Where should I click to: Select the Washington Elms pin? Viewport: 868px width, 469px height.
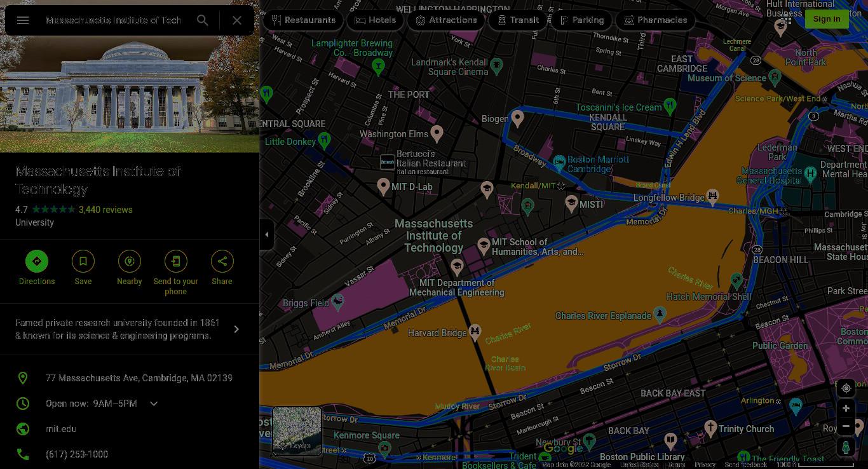click(437, 133)
